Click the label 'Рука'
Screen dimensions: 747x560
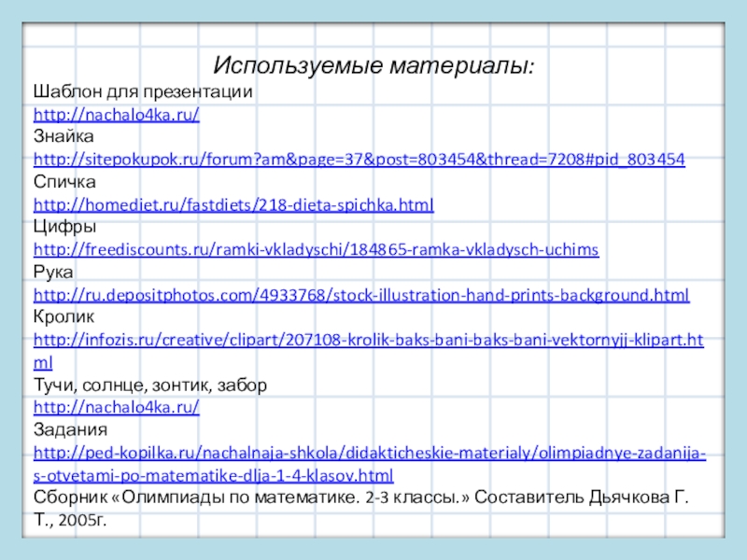tap(53, 272)
